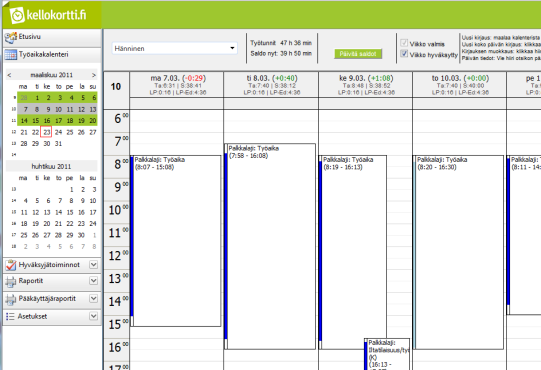Viewport: 541px width, 370px height.
Task: Open Monday's Työaika entry 8:07 - 15:08
Action: click(176, 241)
